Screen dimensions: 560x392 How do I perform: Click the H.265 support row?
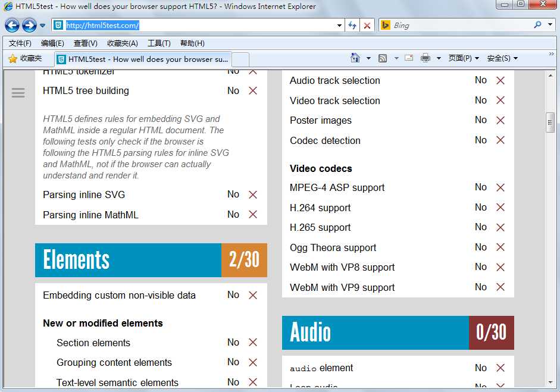pos(398,227)
